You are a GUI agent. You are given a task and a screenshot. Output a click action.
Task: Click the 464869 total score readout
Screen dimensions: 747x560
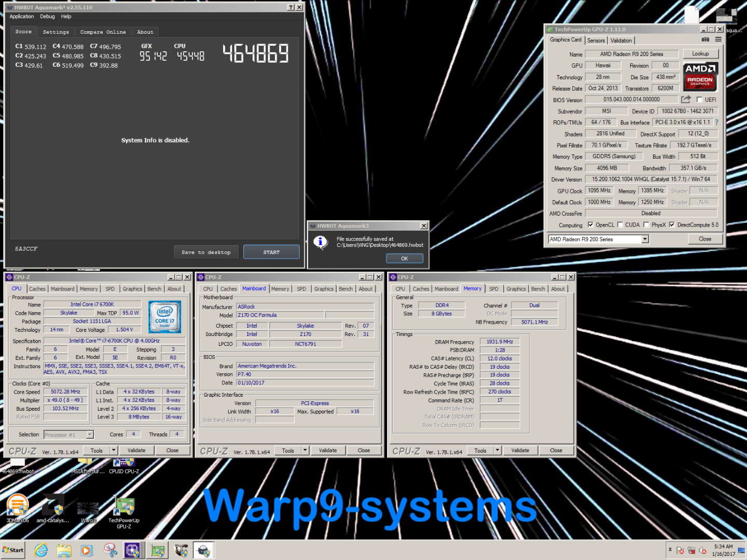pyautogui.click(x=256, y=53)
